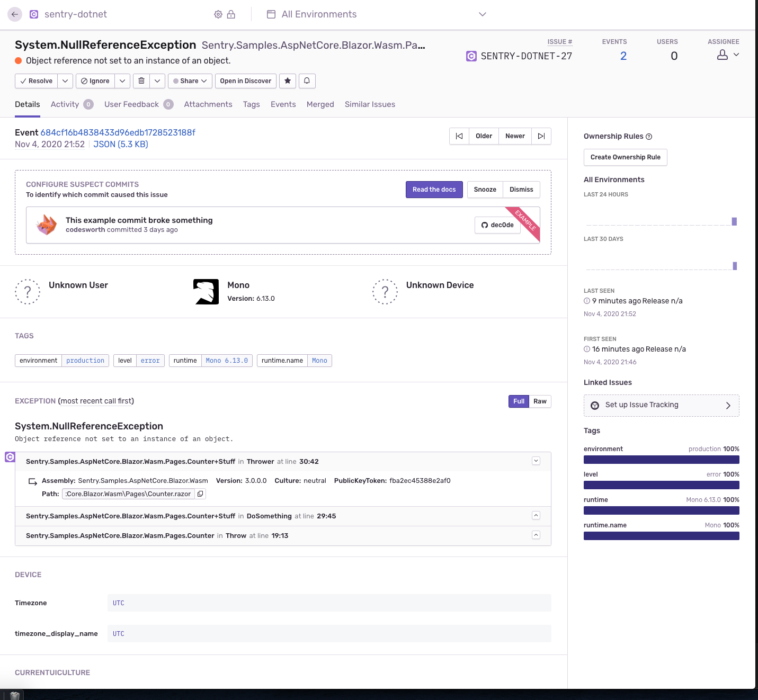Jump to the newest event icon

pos(541,136)
